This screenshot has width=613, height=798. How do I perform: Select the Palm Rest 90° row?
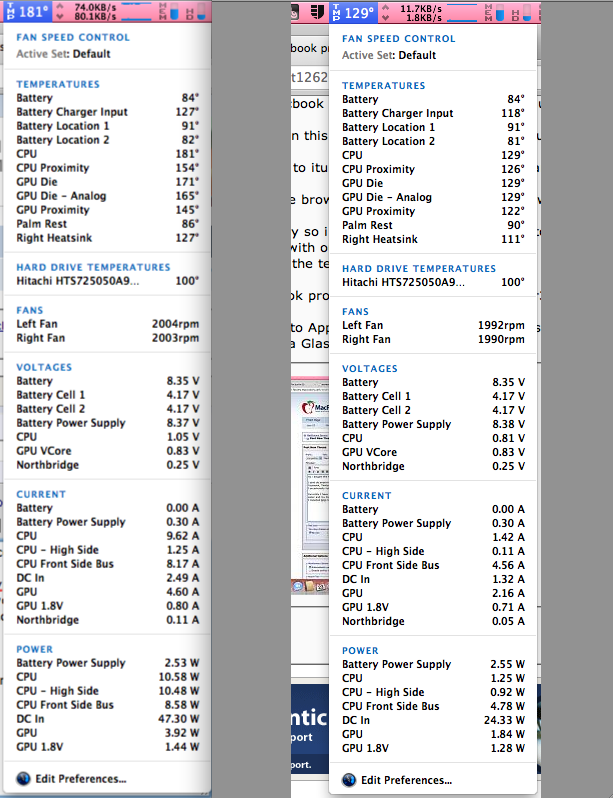433,225
